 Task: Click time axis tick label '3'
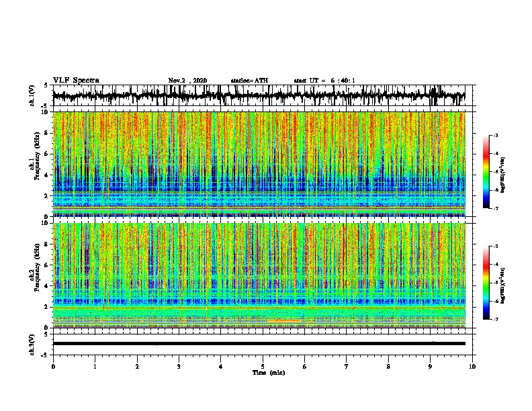coord(179,367)
